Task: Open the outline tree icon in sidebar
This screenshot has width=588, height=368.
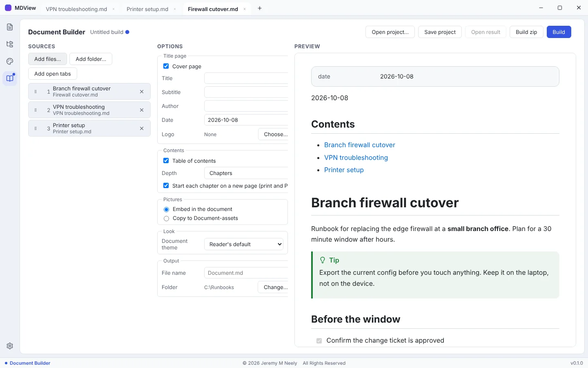Action: pos(10,44)
